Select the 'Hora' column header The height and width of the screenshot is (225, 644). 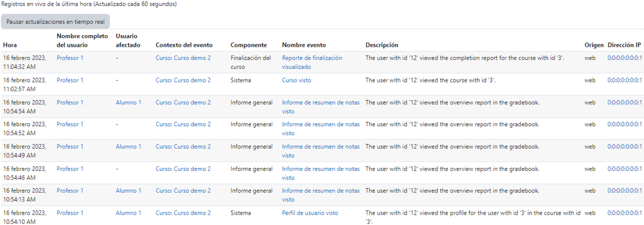click(x=10, y=45)
